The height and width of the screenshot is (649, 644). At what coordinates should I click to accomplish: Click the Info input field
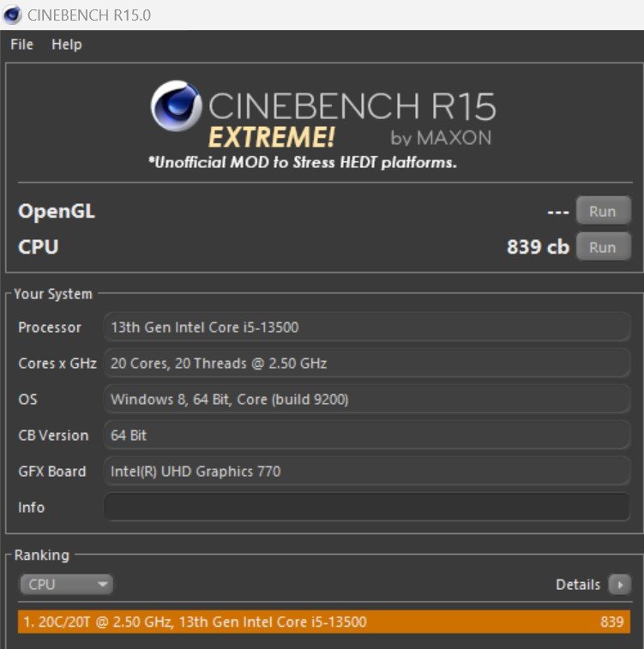[367, 507]
